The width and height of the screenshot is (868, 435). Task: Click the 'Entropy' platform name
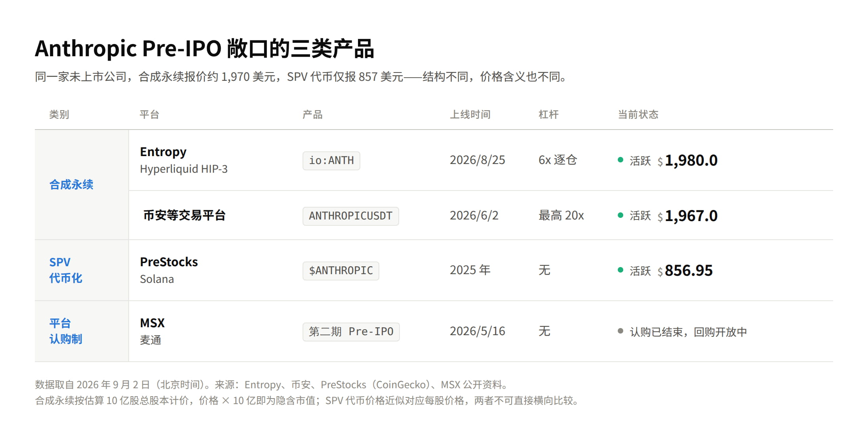pos(163,152)
